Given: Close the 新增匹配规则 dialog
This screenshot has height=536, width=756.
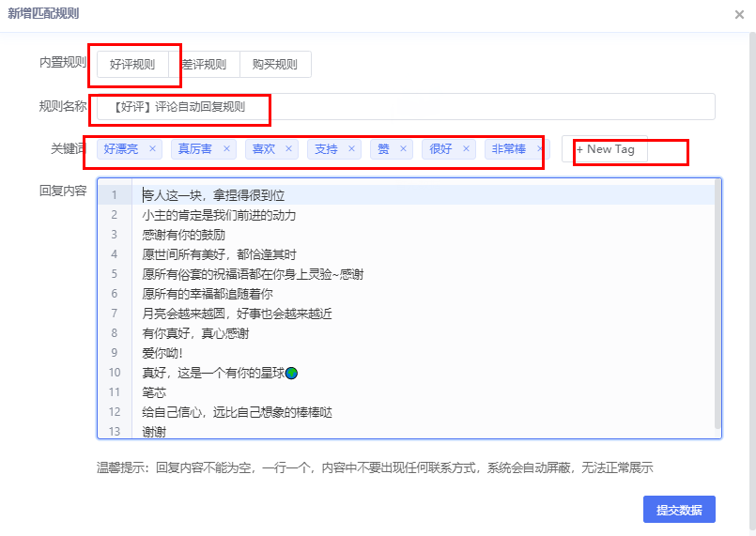Looking at the screenshot, I should (739, 15).
